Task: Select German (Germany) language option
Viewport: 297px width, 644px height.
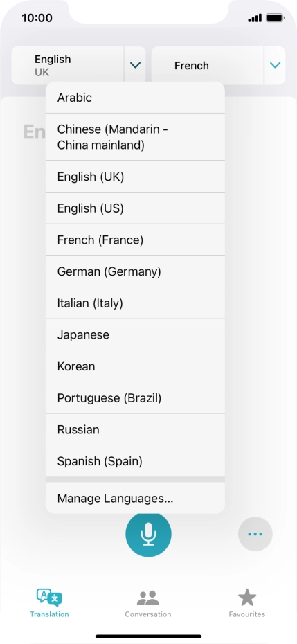Action: pyautogui.click(x=135, y=271)
